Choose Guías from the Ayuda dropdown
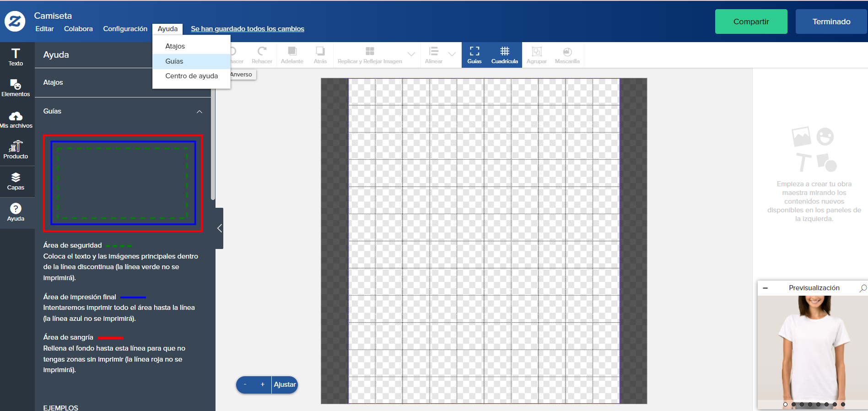The width and height of the screenshot is (868, 411). 191,61
